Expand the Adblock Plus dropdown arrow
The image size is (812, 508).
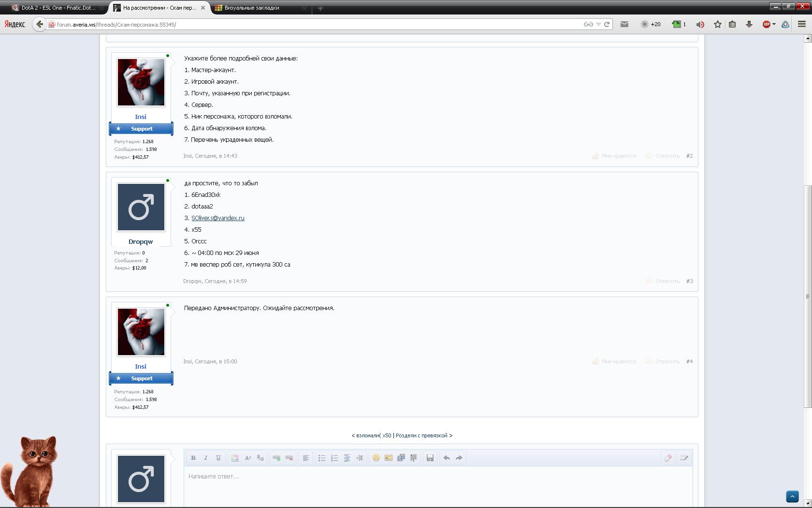(774, 24)
